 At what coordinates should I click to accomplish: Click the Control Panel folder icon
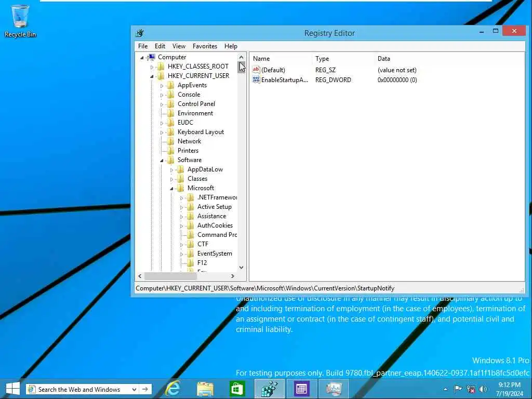171,104
